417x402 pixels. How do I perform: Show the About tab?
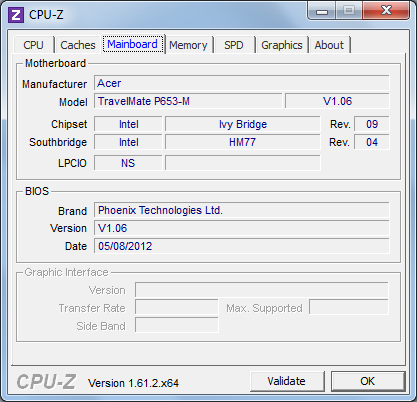point(329,45)
